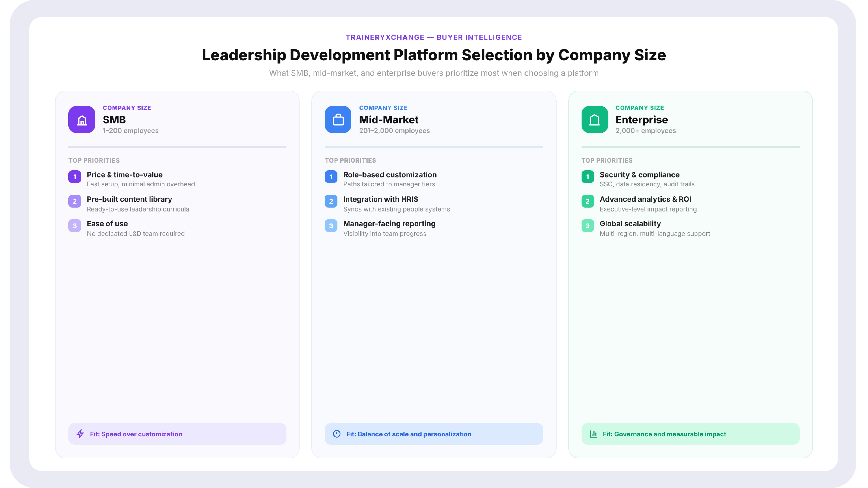Click the blue Mid-Market briefcase icon
This screenshot has width=868, height=488.
(x=338, y=120)
